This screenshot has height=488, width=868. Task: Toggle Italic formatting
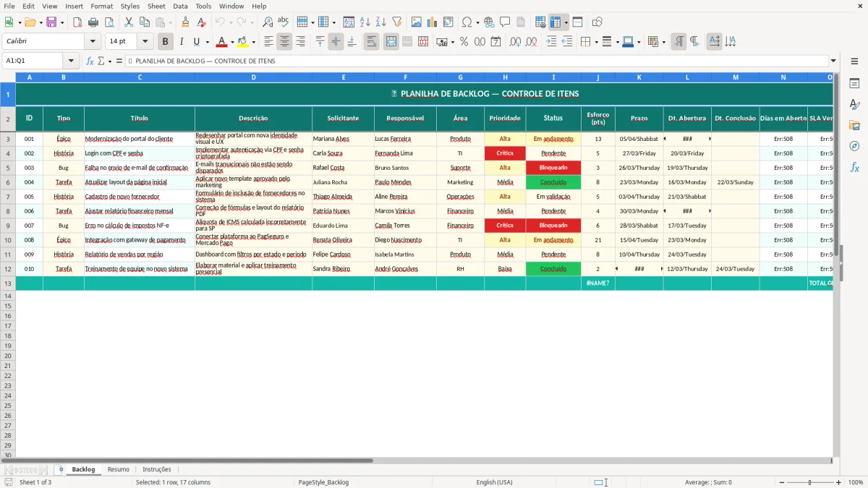pyautogui.click(x=182, y=42)
